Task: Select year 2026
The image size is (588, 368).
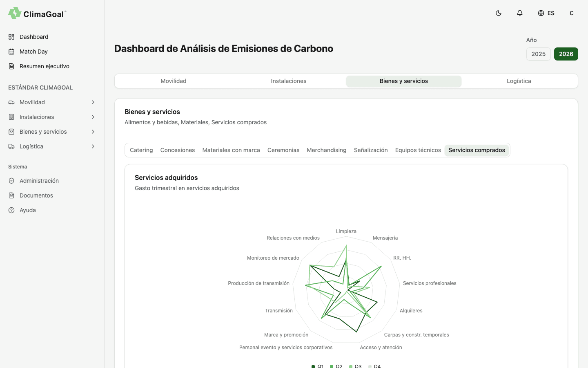Action: pyautogui.click(x=566, y=54)
